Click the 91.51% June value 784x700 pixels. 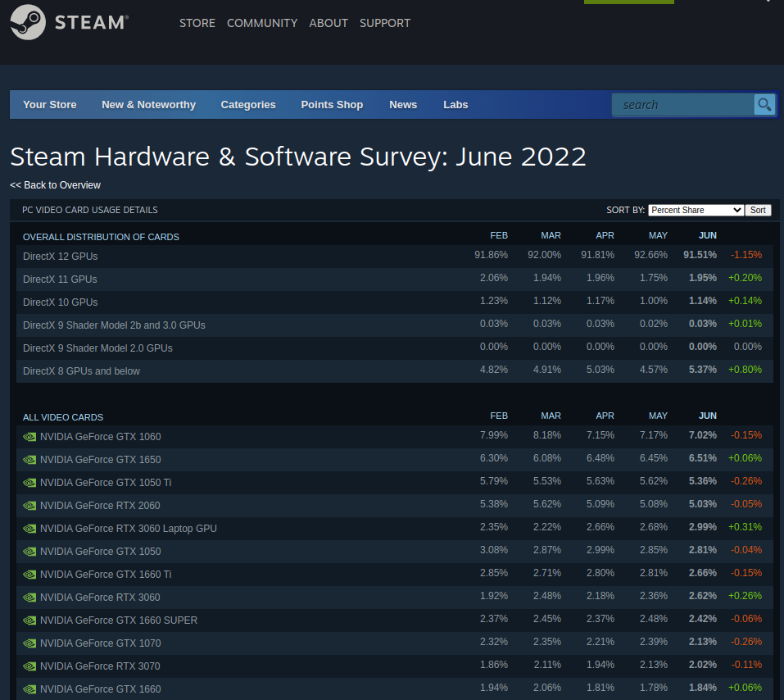(x=700, y=255)
